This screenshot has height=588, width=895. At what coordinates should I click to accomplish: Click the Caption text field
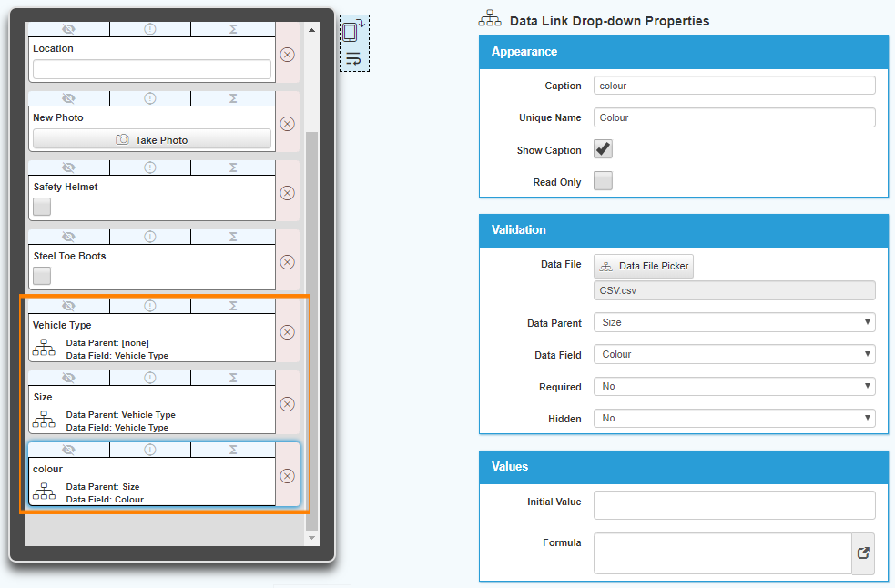coord(734,86)
